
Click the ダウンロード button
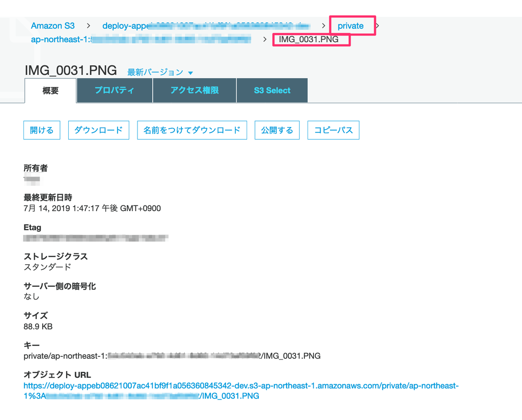point(99,130)
